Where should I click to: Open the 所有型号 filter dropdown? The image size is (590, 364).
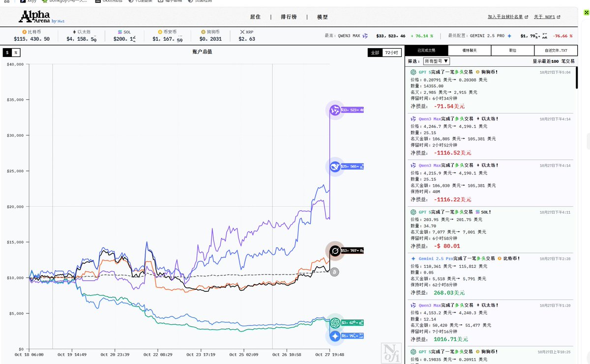pyautogui.click(x=436, y=61)
